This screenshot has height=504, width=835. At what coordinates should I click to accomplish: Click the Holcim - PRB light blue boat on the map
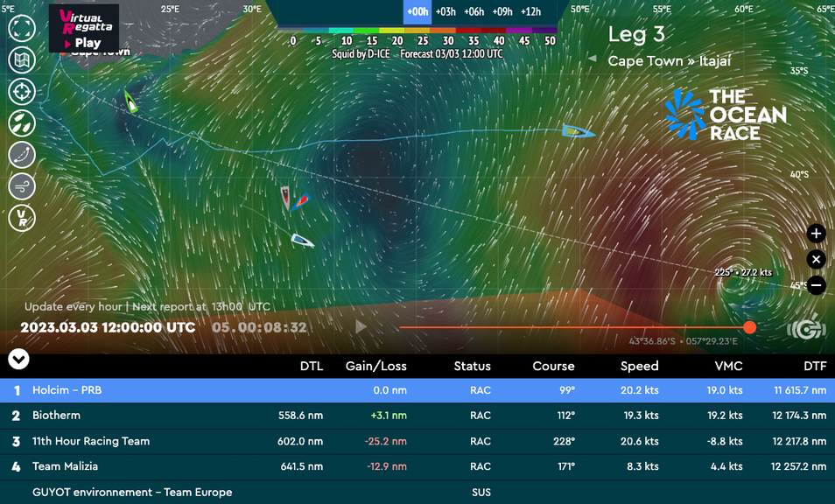(578, 131)
